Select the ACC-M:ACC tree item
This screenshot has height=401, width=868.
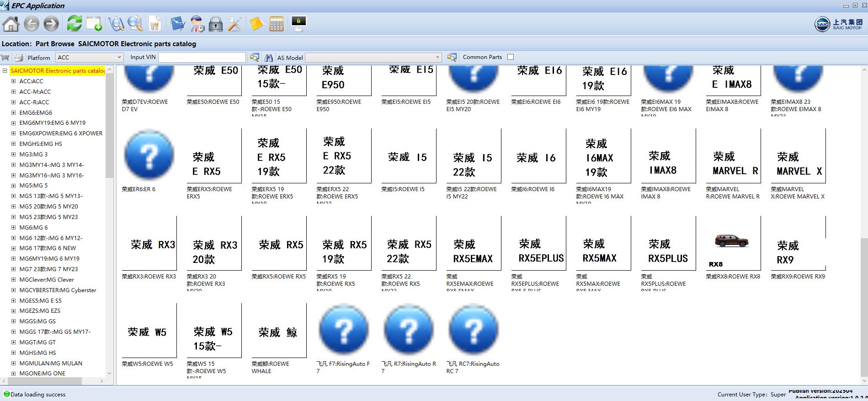[x=35, y=91]
